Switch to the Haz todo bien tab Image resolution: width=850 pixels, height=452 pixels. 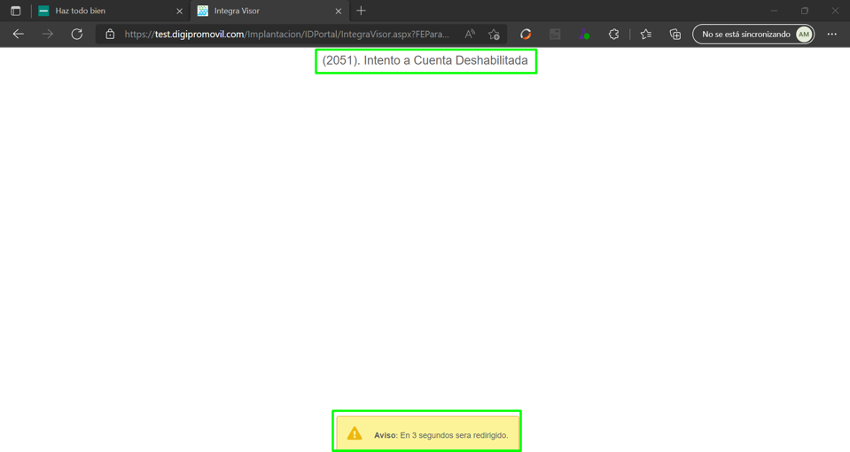[x=100, y=11]
